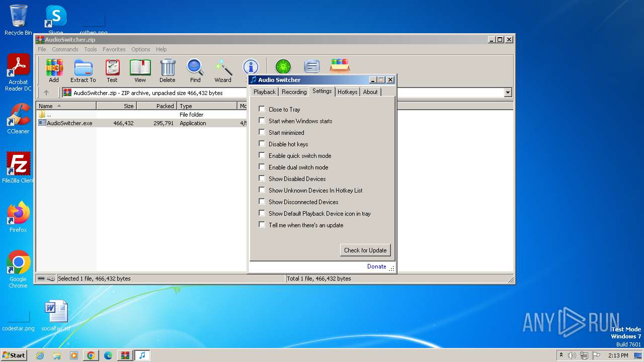Check Show Disconnected Devices
Image resolution: width=644 pixels, height=362 pixels.
(x=262, y=201)
